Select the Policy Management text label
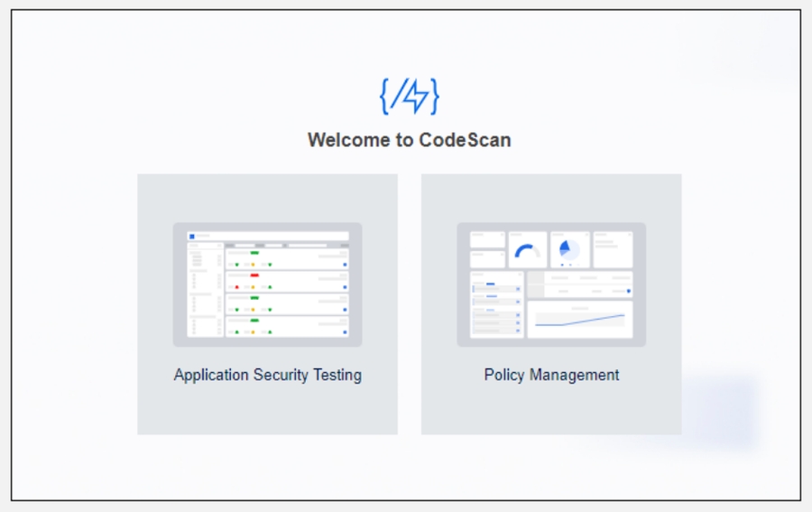Screen dimensions: 812x512 point(551,375)
